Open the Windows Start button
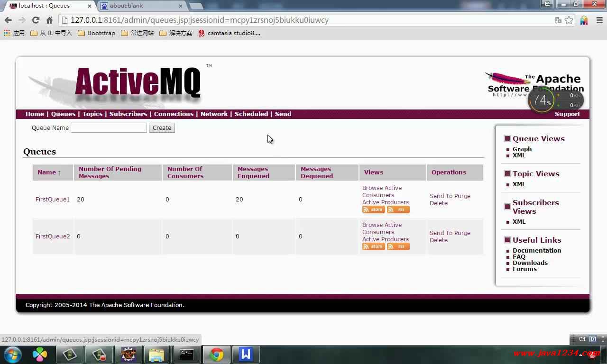This screenshot has width=607, height=364. click(12, 355)
